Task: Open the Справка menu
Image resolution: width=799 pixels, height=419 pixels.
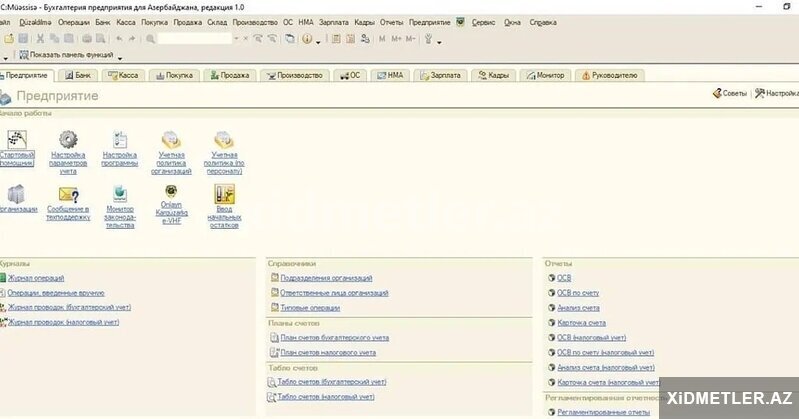Action: 543,22
